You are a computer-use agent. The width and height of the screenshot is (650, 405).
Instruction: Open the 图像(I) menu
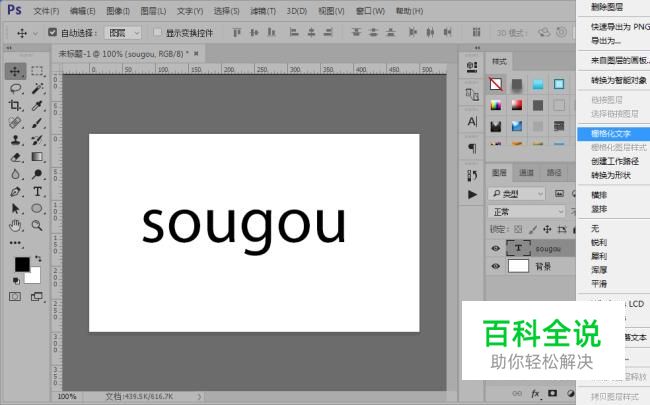(x=118, y=11)
